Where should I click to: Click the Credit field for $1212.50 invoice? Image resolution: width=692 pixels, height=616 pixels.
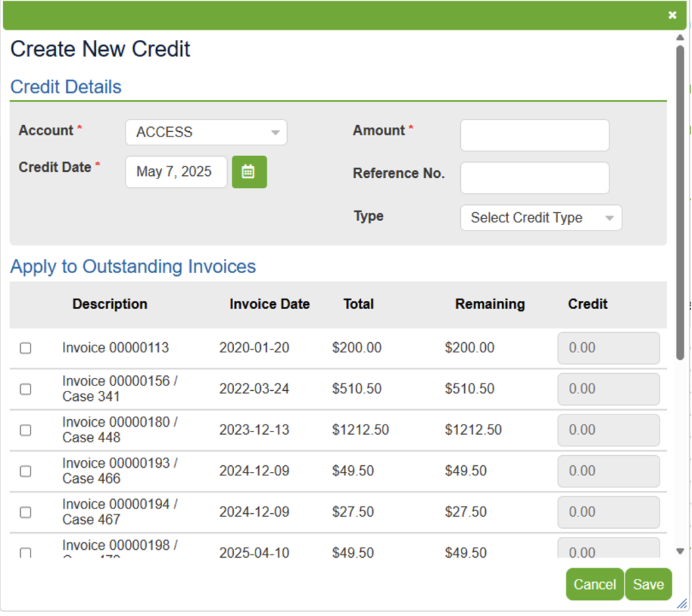click(608, 430)
